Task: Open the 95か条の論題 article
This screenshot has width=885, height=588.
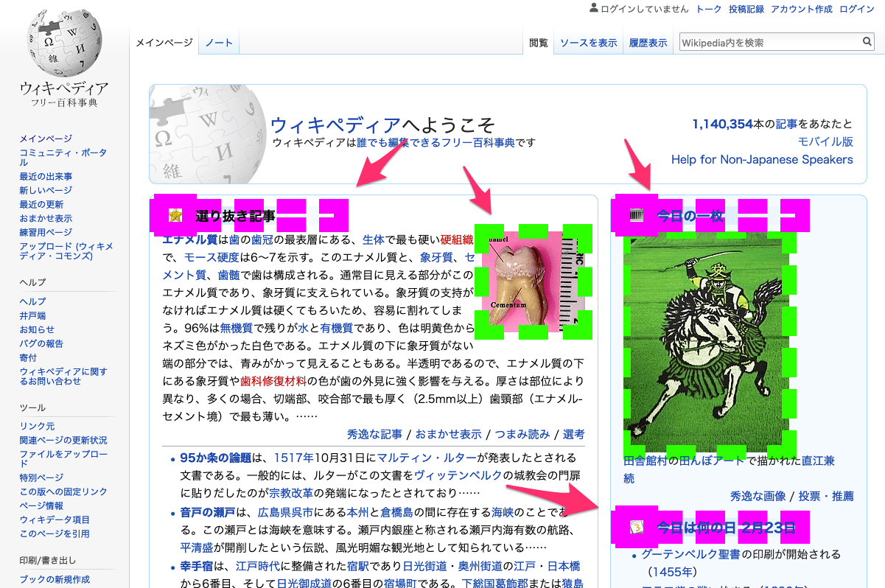Action: point(215,457)
